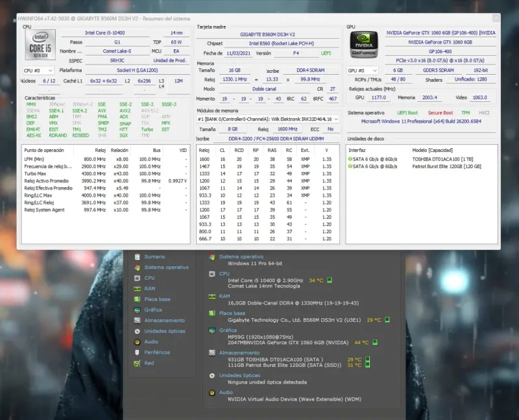Click the Placa base board icon in sidebar
Screen dimensions: 519x420
(137, 299)
